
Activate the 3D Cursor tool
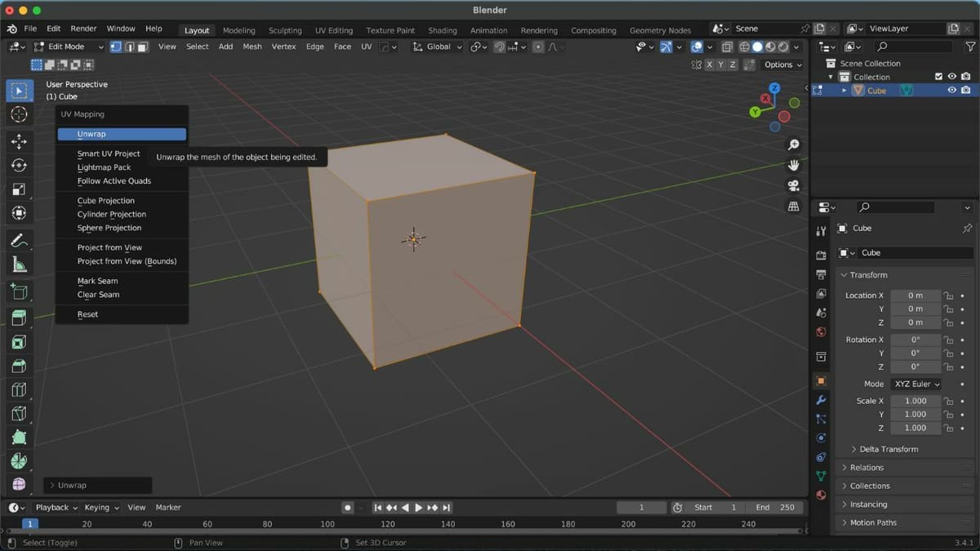point(19,115)
